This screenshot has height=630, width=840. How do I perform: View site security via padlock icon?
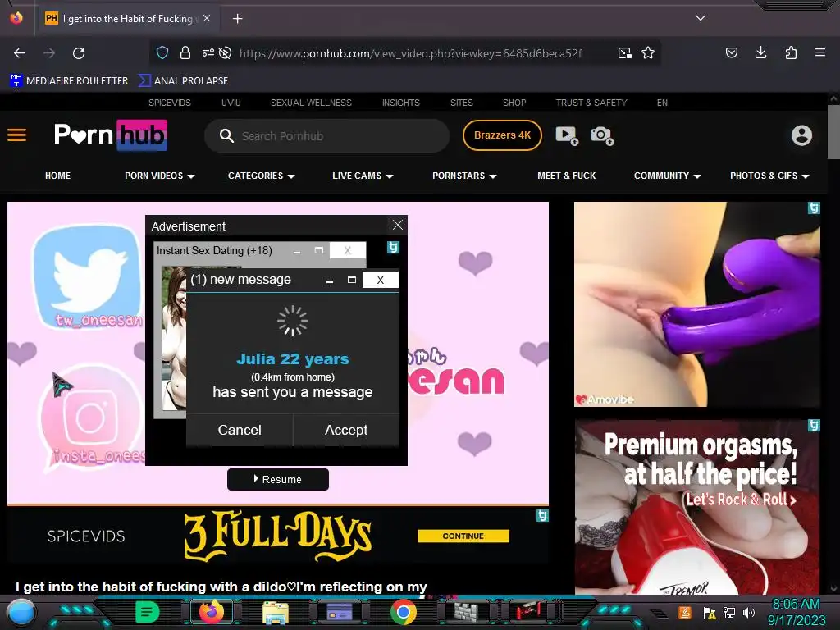pos(185,52)
